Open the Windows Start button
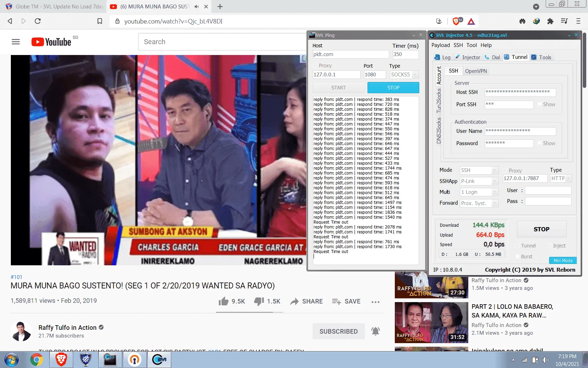This screenshot has height=368, width=588. coord(11,360)
